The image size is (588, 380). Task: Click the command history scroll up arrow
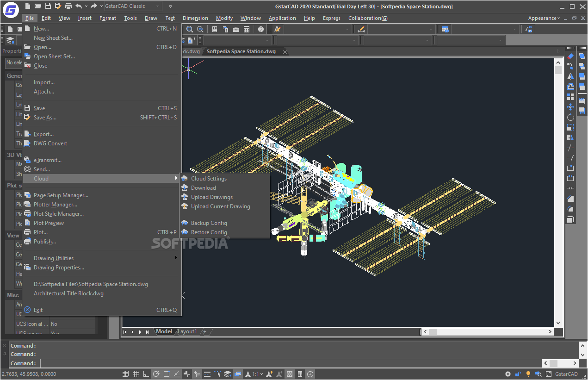point(582,345)
